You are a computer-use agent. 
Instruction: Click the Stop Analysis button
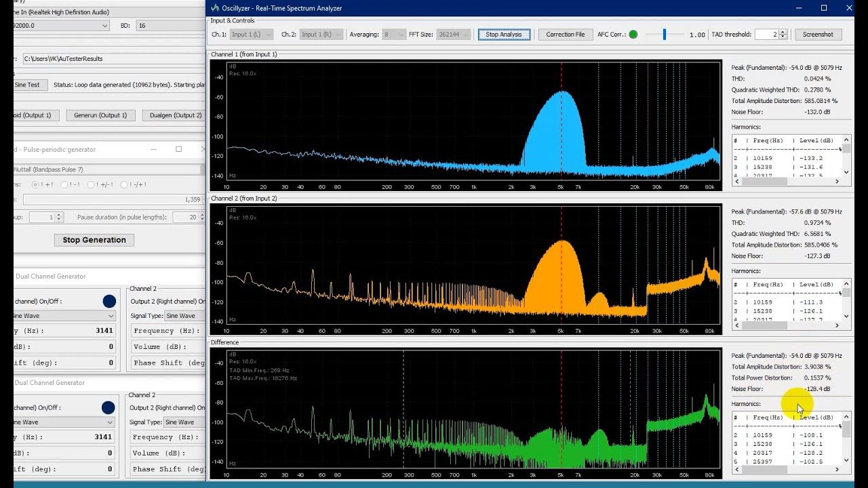pyautogui.click(x=504, y=35)
